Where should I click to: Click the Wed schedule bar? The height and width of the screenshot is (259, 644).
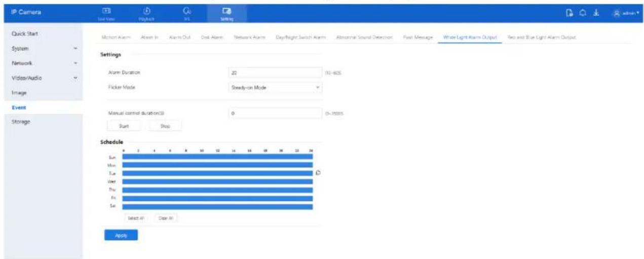(217, 182)
